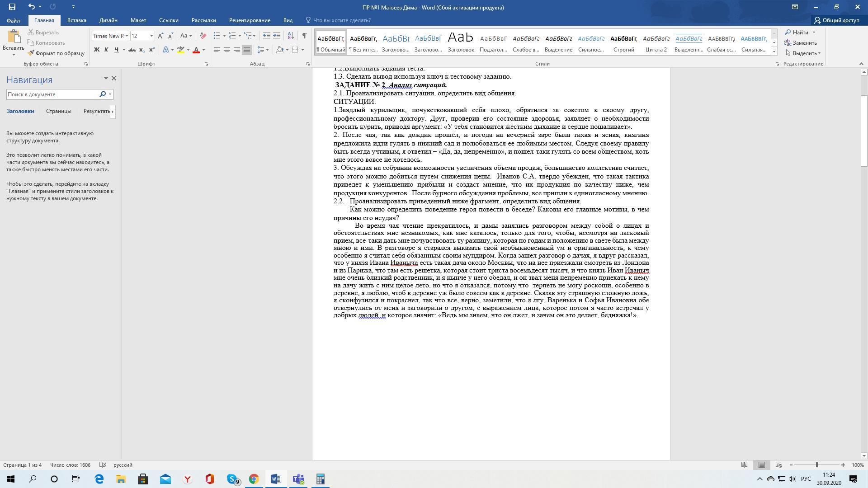Click the Общий доступ share button

(x=837, y=20)
